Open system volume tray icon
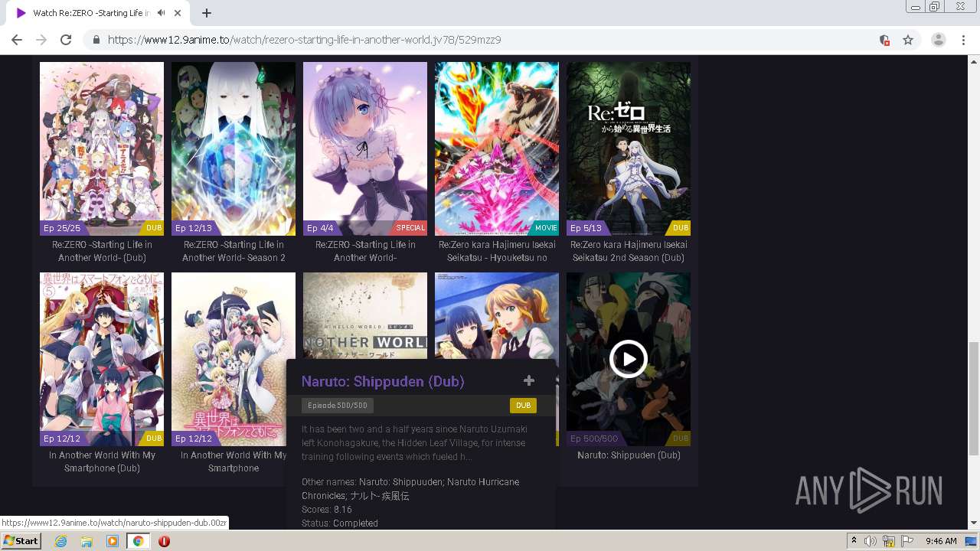Viewport: 980px width, 551px height. click(871, 541)
